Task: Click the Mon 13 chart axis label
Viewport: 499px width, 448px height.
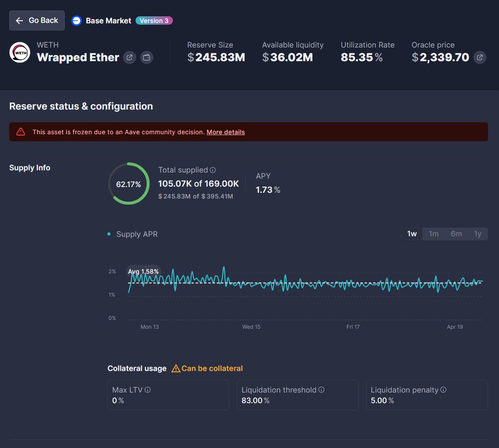Action: tap(150, 327)
